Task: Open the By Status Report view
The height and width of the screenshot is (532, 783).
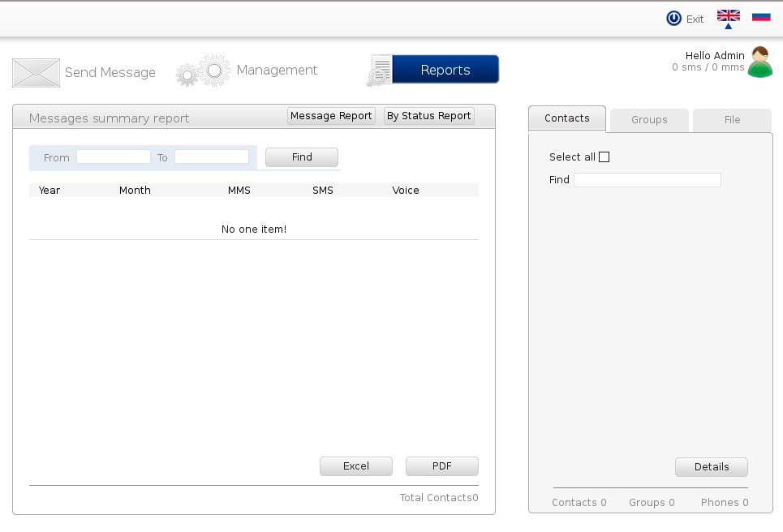Action: 428,116
